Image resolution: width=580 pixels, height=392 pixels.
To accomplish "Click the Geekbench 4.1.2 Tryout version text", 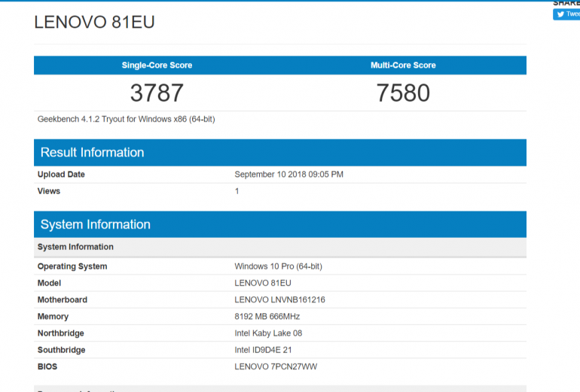I will pyautogui.click(x=127, y=119).
